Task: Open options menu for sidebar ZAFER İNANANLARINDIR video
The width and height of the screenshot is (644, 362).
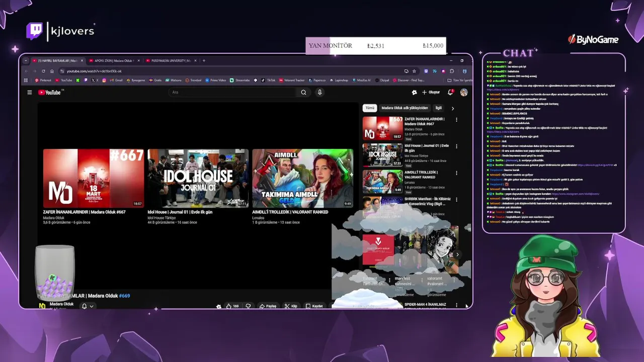Action: 456,120
